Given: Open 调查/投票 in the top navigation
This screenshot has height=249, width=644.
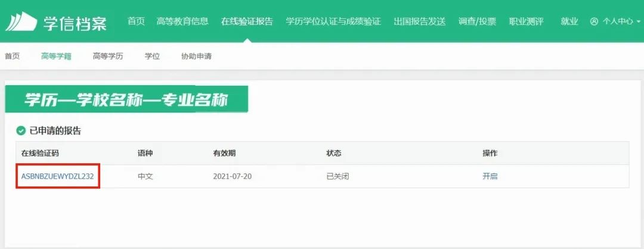Looking at the screenshot, I should tap(477, 21).
